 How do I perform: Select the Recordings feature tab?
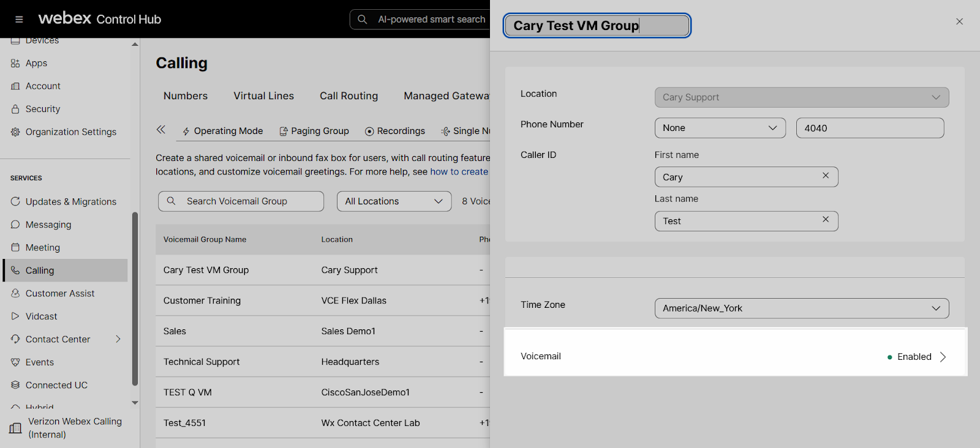395,131
